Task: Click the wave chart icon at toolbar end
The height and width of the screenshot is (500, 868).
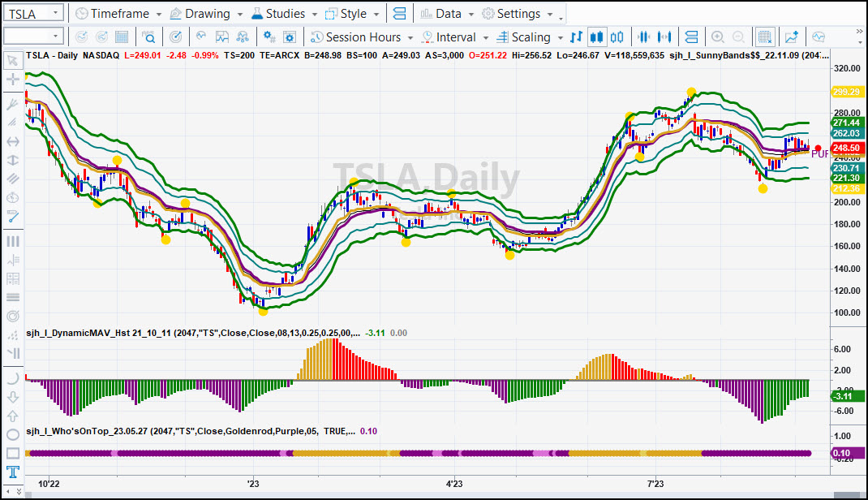Action: (819, 37)
